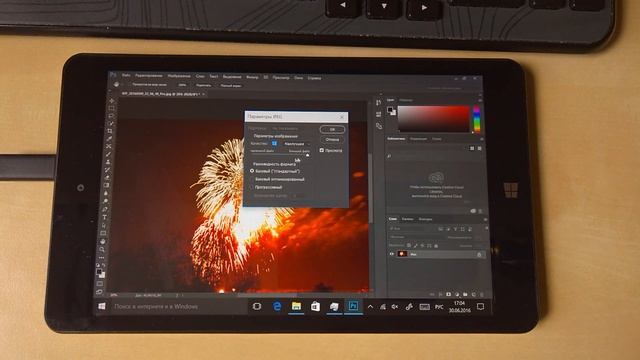
Task: Select the Quick Selection tool
Action: tap(111, 124)
